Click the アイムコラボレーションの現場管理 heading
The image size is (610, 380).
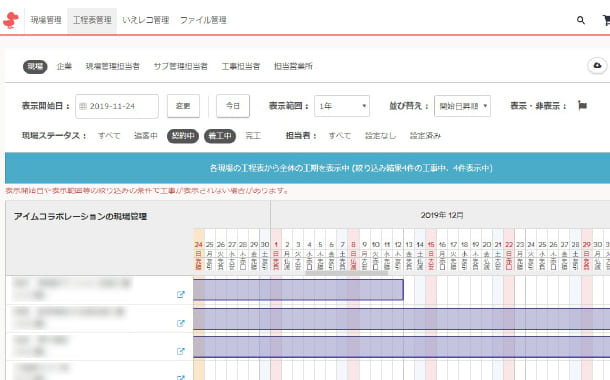(81, 217)
